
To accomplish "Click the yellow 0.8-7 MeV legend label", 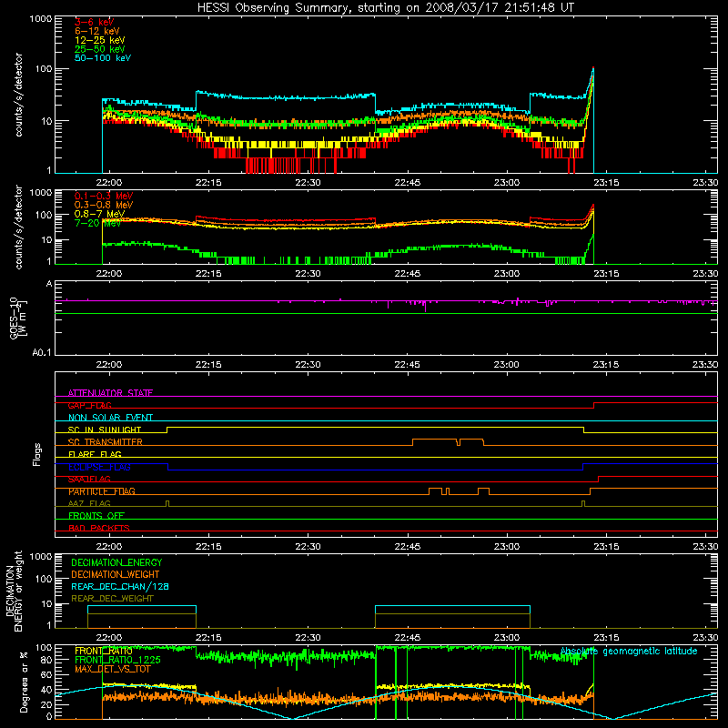I will tap(99, 214).
